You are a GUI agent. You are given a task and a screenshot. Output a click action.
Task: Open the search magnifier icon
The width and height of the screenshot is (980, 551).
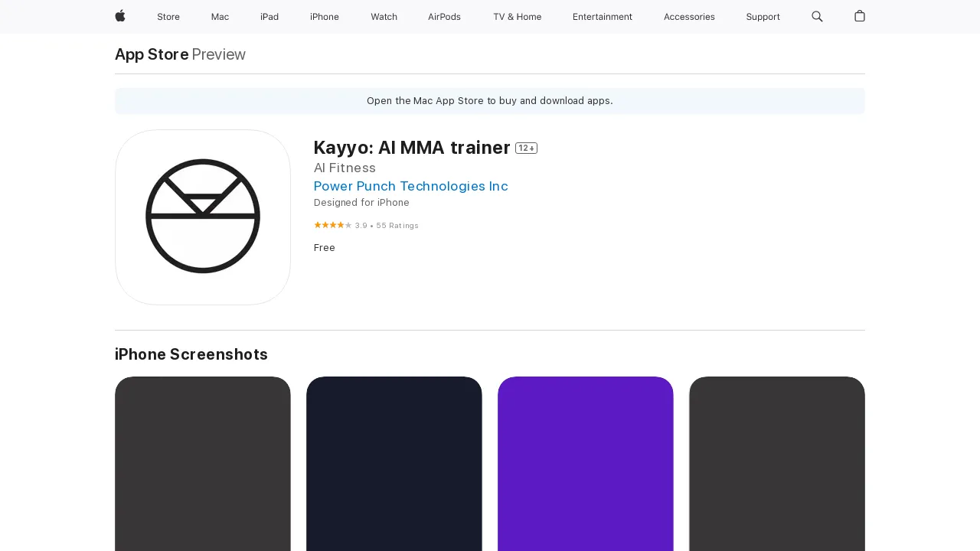point(817,16)
